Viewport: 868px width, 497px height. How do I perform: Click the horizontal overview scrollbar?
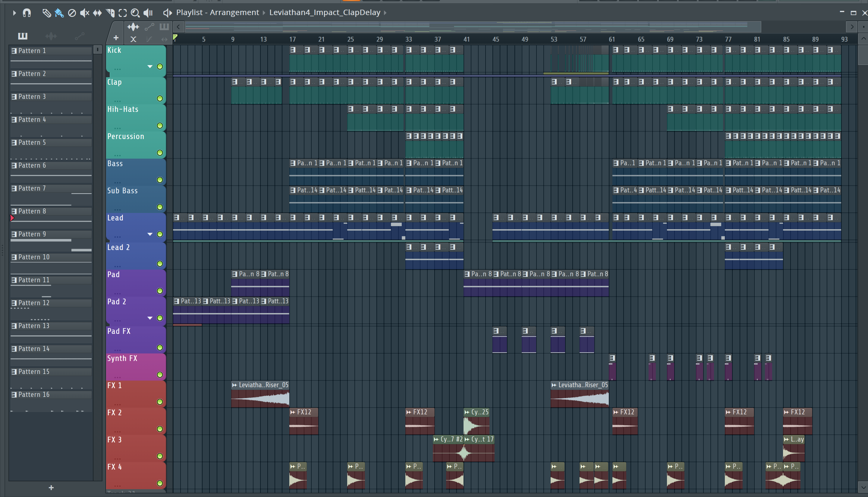pos(473,27)
